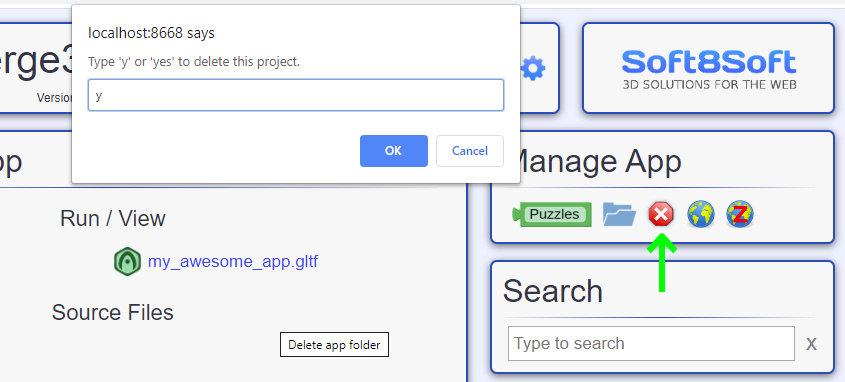Click the 'localhost:8668 says' dialog title

click(x=151, y=33)
